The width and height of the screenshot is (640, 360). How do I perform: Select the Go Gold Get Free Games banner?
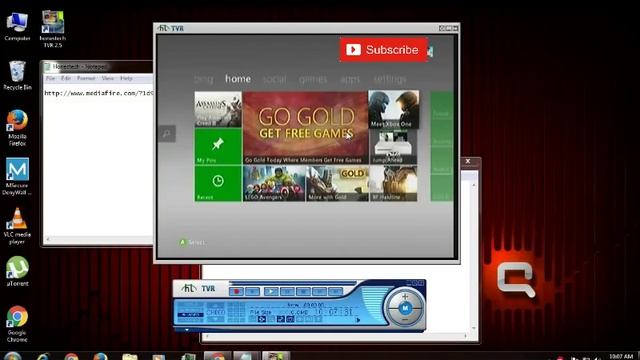pyautogui.click(x=306, y=128)
